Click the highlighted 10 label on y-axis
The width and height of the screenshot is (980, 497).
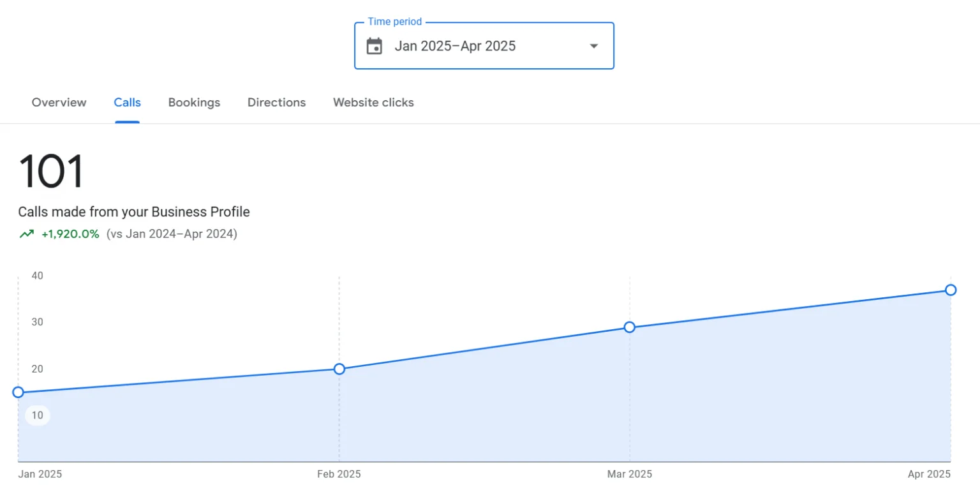(x=37, y=415)
